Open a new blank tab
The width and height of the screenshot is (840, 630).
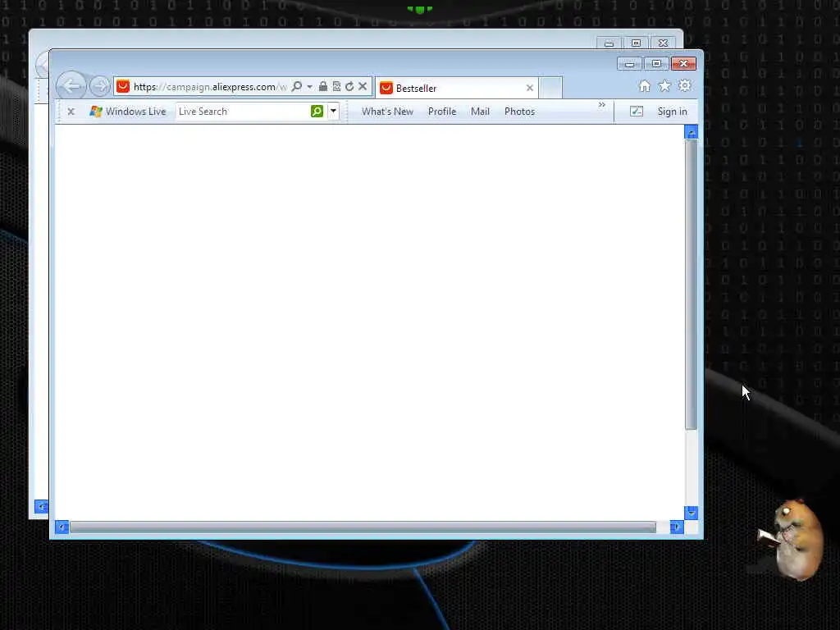click(550, 88)
